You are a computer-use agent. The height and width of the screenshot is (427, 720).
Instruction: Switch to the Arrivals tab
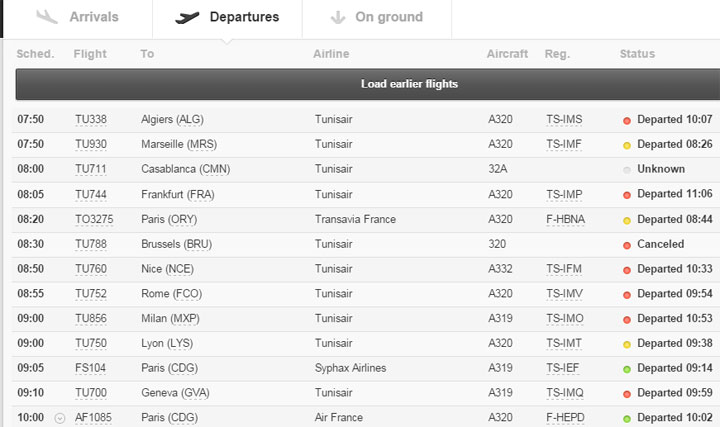[x=77, y=17]
